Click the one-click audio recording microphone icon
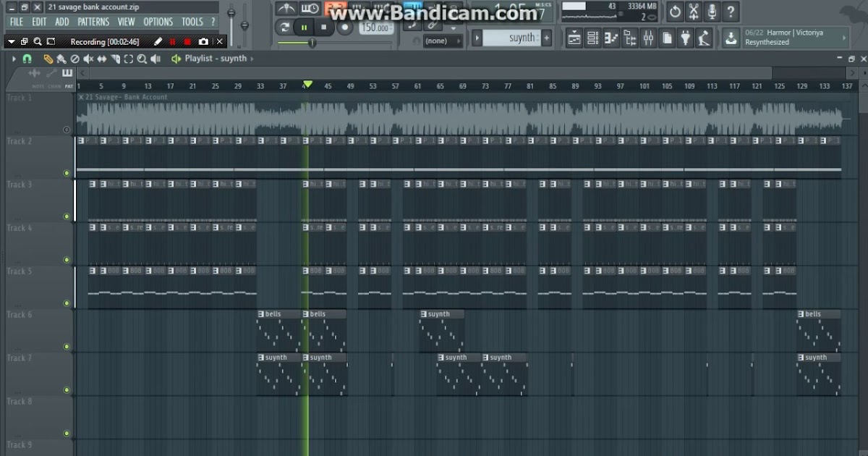This screenshot has width=868, height=456. point(712,12)
